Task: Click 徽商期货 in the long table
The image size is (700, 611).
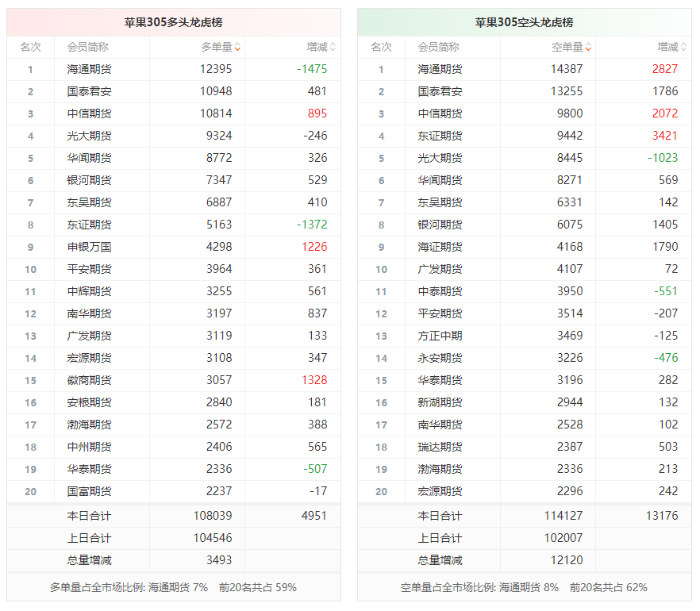Action: 89,380
